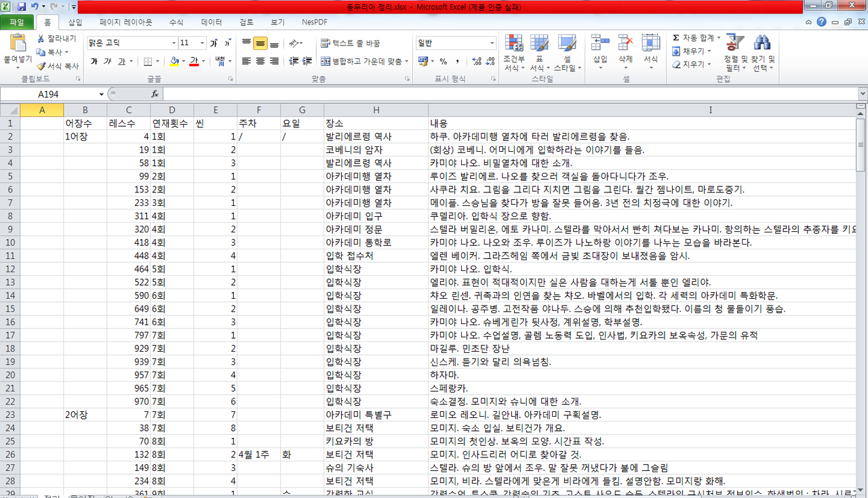Click cell containing 2어장
This screenshot has width=868, height=498.
point(85,415)
